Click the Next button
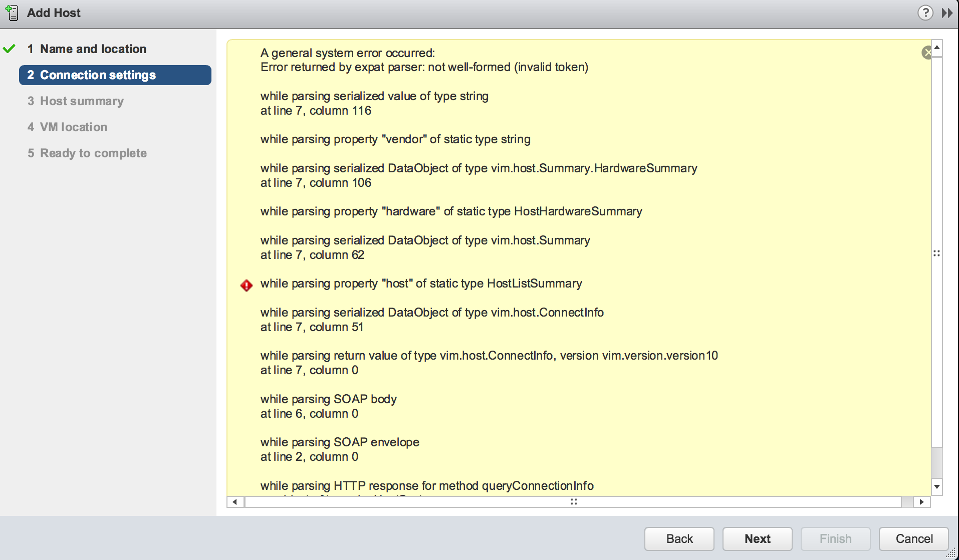 pos(757,538)
